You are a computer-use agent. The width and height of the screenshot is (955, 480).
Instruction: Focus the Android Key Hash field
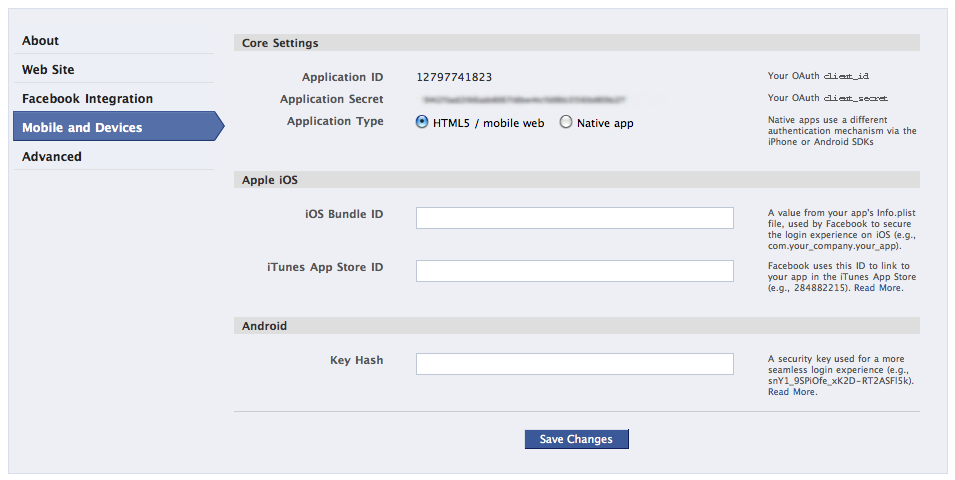[x=574, y=364]
